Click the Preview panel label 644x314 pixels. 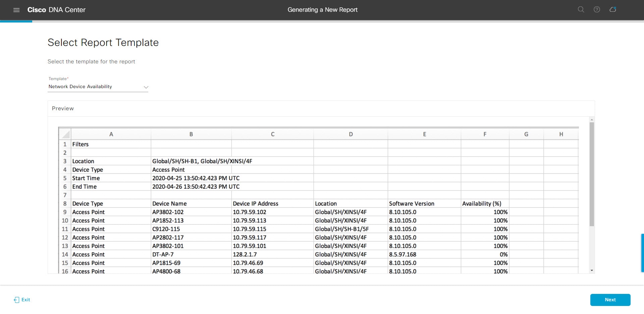click(x=63, y=108)
